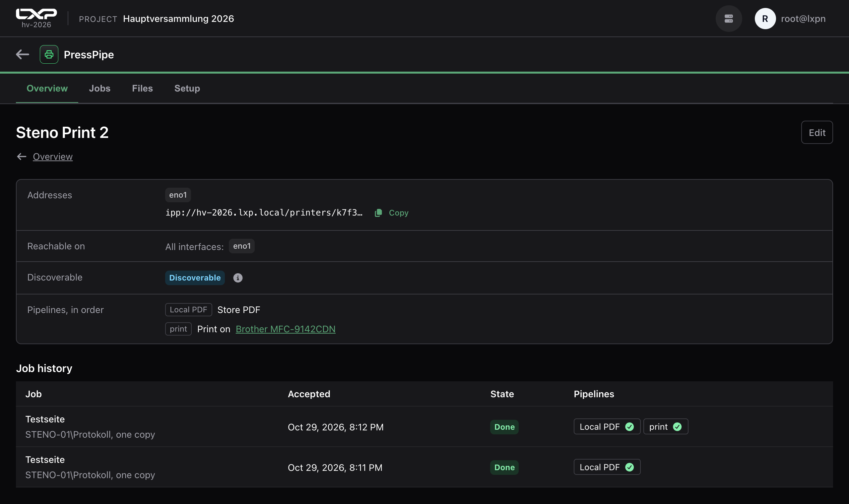Select the truncated ipp:// address text
Viewport: 849px width, 504px height.
[x=264, y=213]
